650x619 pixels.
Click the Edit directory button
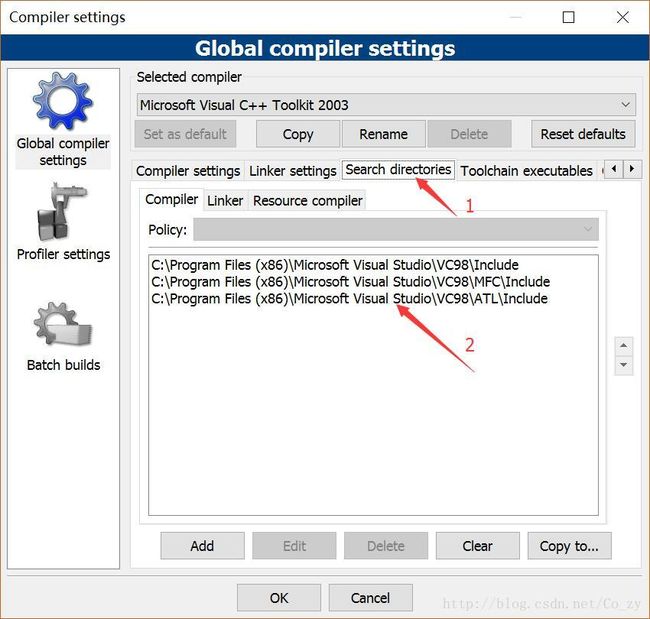click(294, 546)
